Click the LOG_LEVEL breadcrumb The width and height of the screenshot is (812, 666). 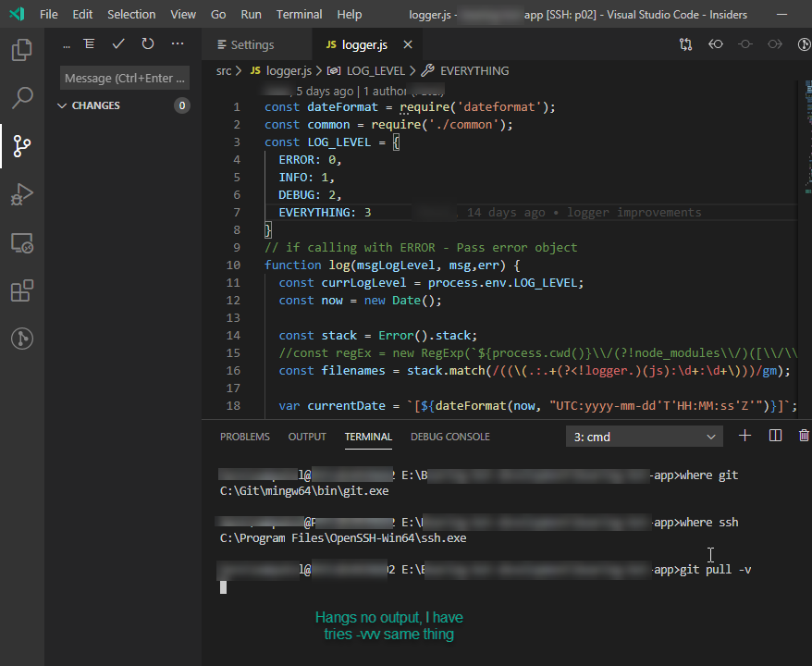pos(375,70)
